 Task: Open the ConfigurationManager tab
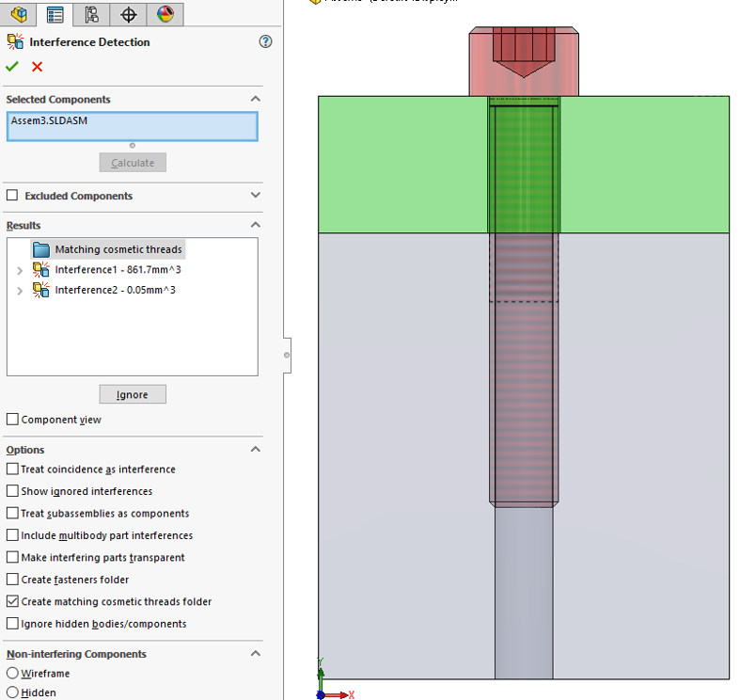click(91, 14)
